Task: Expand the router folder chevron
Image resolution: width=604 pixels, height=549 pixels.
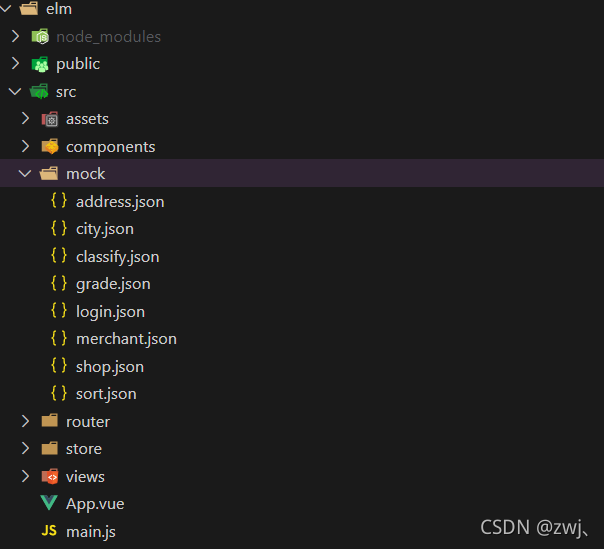Action: (x=25, y=421)
